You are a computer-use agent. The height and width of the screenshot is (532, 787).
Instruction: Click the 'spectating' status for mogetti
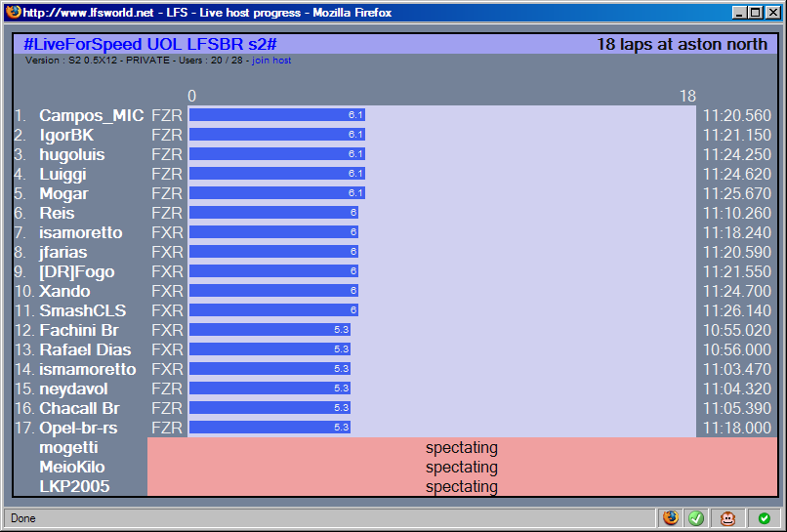tap(461, 448)
